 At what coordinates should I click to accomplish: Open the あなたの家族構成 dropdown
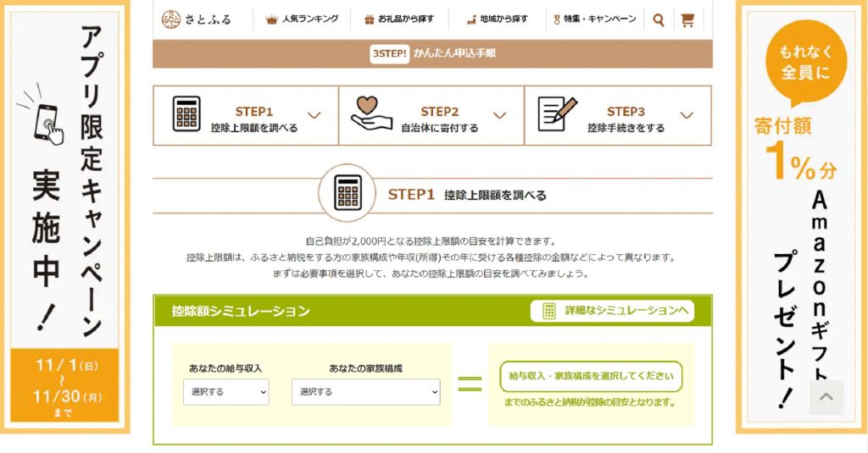point(366,392)
